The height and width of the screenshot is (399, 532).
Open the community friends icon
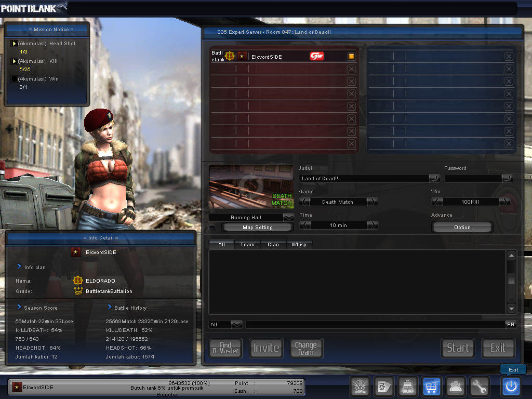(455, 386)
